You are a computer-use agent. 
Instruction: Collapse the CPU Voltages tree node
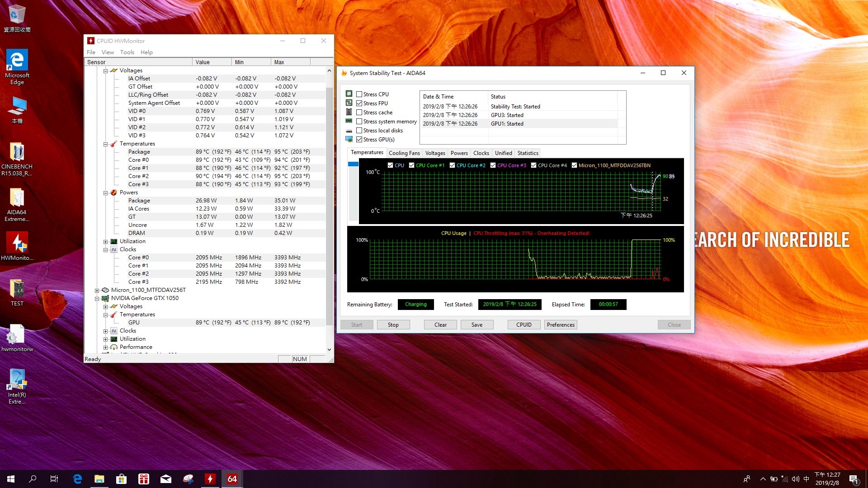(x=105, y=71)
